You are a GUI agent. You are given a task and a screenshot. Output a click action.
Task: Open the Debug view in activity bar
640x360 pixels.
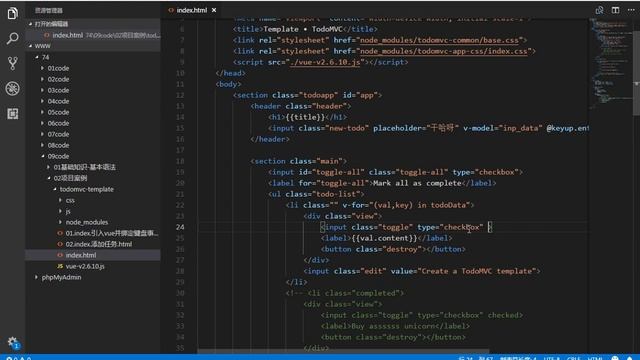[x=12, y=88]
